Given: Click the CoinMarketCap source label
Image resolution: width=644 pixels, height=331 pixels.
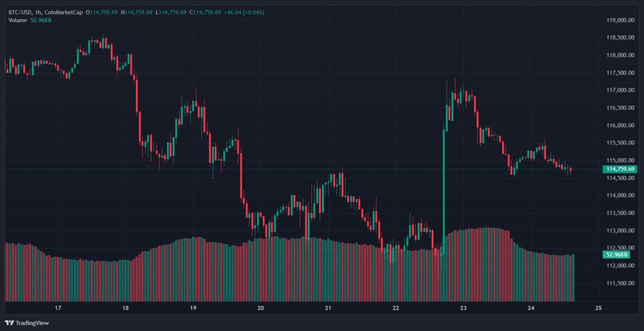Looking at the screenshot, I should point(64,12).
